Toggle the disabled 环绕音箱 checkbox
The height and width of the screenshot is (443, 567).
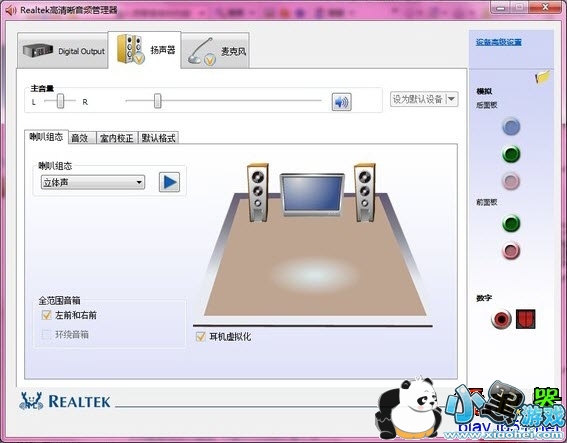coord(47,334)
